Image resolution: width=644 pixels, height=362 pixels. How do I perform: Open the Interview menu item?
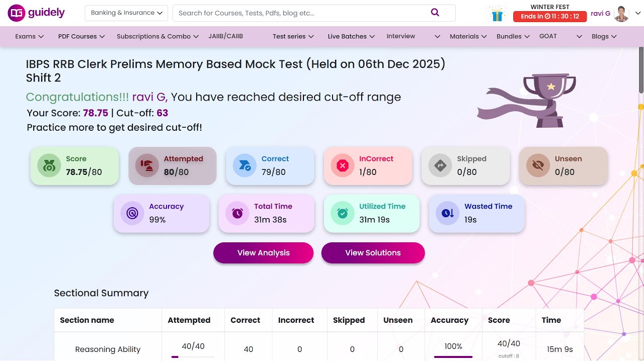(x=401, y=36)
